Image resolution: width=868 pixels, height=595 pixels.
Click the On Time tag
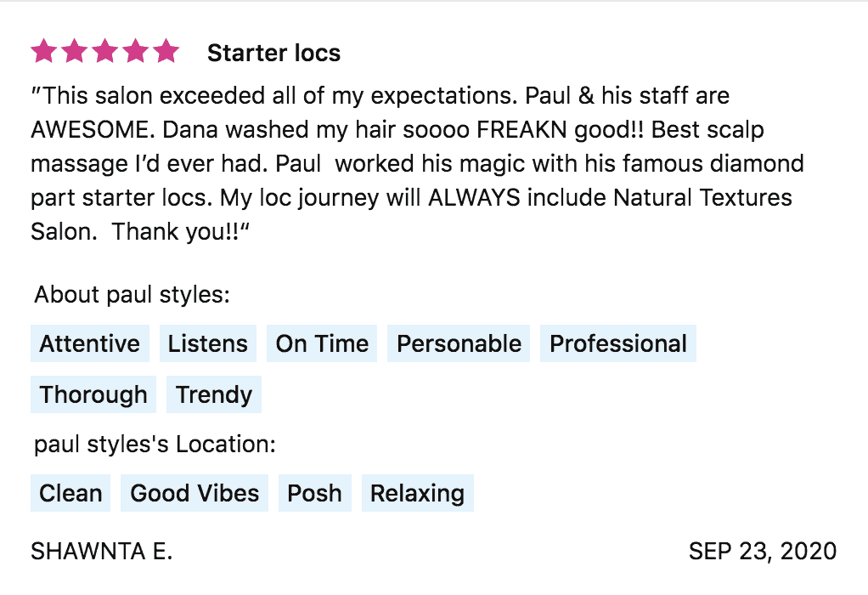(x=323, y=343)
